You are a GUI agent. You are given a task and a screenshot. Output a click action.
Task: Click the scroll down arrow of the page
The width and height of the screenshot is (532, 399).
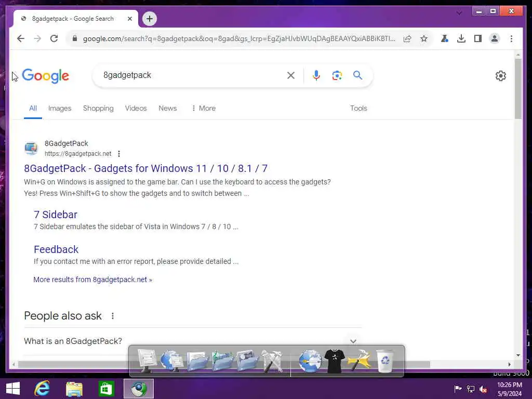[x=518, y=355]
